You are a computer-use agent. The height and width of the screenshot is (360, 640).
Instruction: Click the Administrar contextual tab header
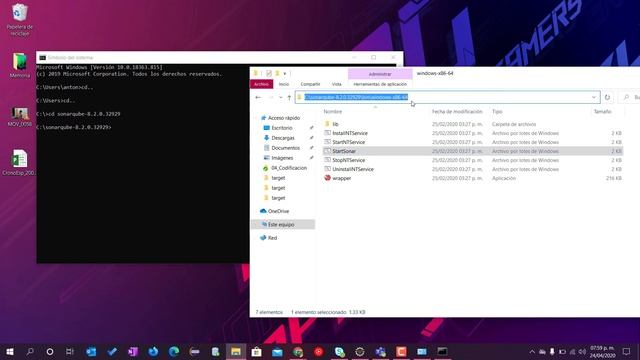click(x=380, y=74)
